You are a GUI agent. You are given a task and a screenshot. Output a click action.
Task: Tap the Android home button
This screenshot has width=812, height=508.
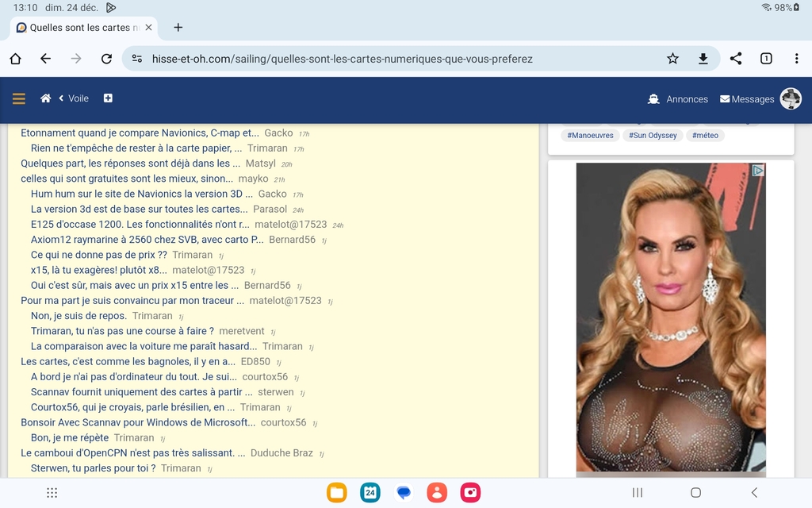tap(696, 492)
